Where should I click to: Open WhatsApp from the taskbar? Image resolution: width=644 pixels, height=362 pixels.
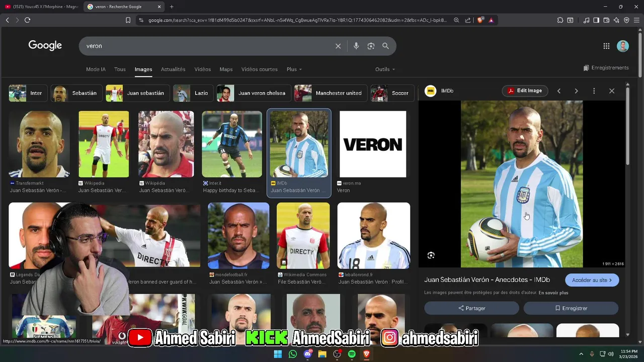pos(293,354)
